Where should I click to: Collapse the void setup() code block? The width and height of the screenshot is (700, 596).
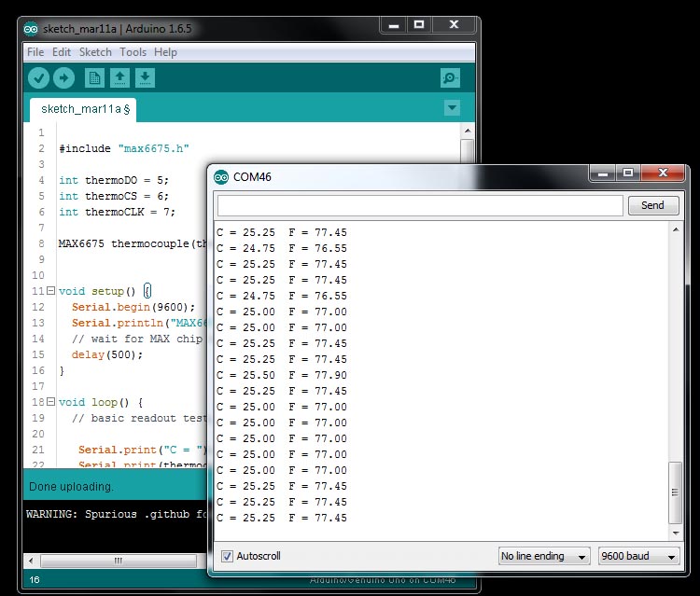click(x=50, y=291)
